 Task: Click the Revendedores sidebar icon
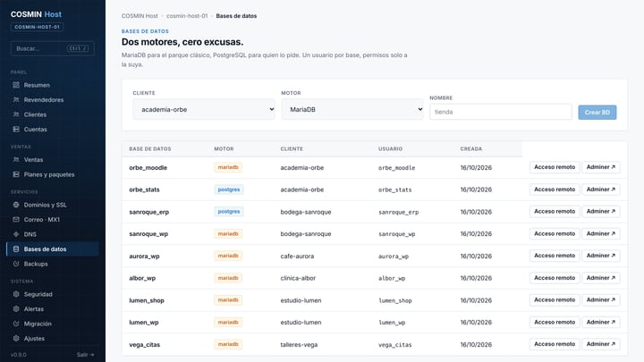pyautogui.click(x=16, y=100)
